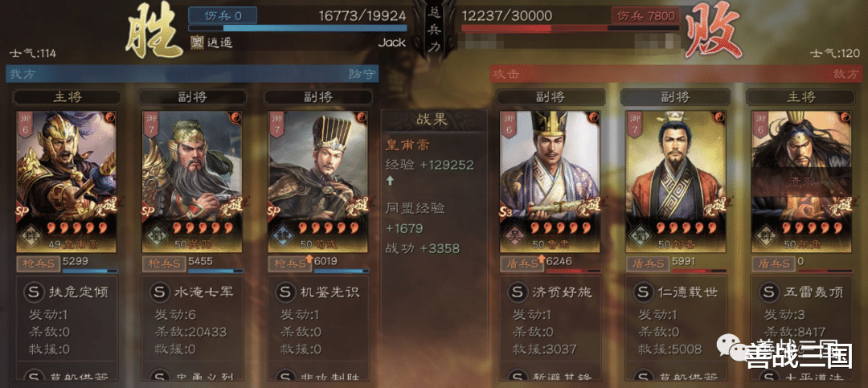Click the enemy red total troop bar
The image size is (868, 388).
point(571,27)
